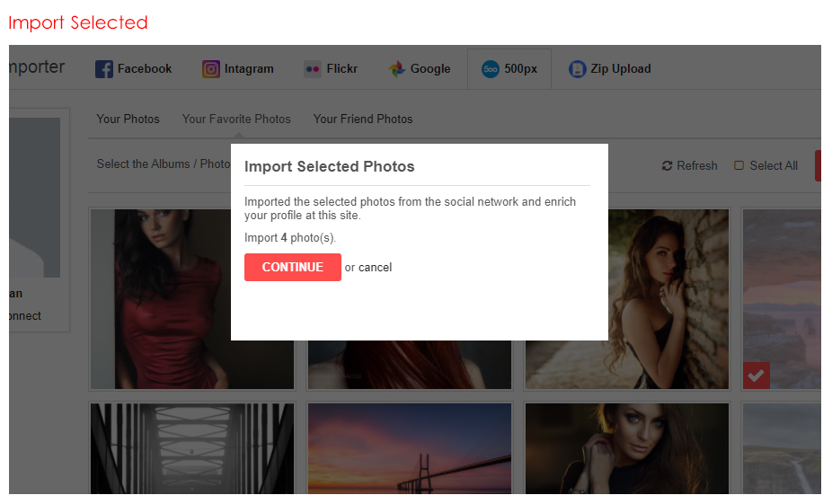Click the Flickr dots icon
Screen dimensions: 832x504
point(313,69)
